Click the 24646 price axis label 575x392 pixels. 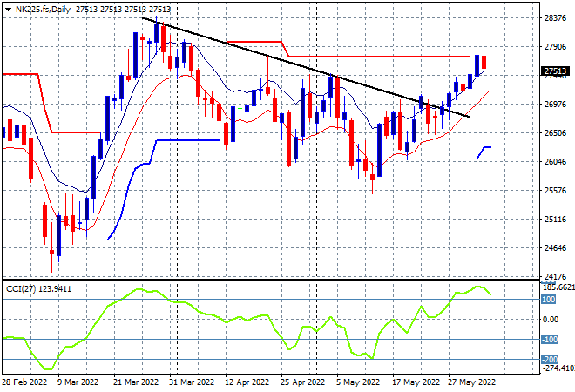(555, 247)
